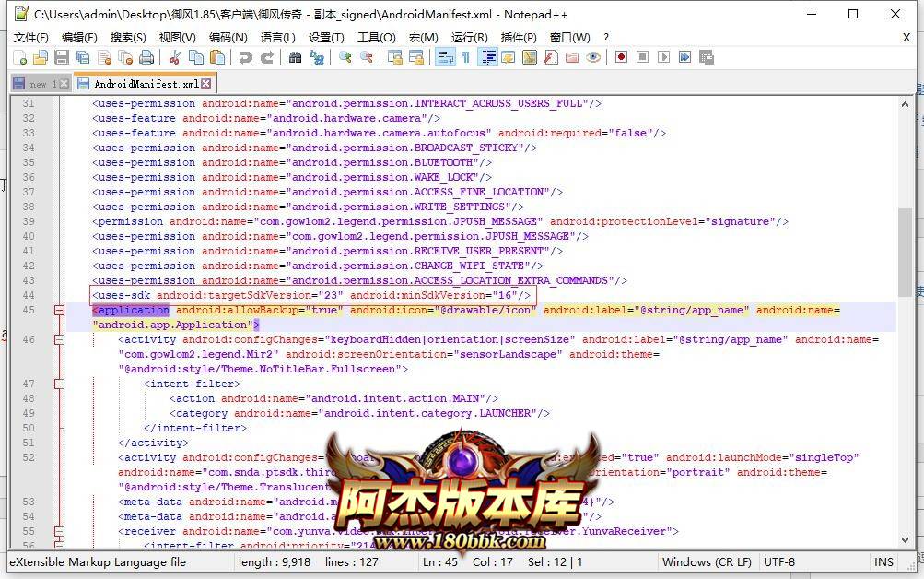
Task: Click the Redo arrow icon
Action: 267,57
